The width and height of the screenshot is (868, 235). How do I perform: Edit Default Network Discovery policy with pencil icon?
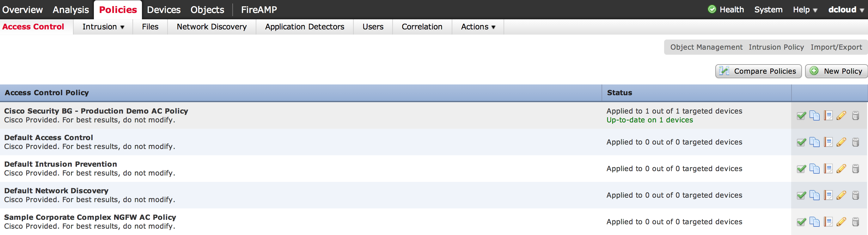tap(841, 195)
